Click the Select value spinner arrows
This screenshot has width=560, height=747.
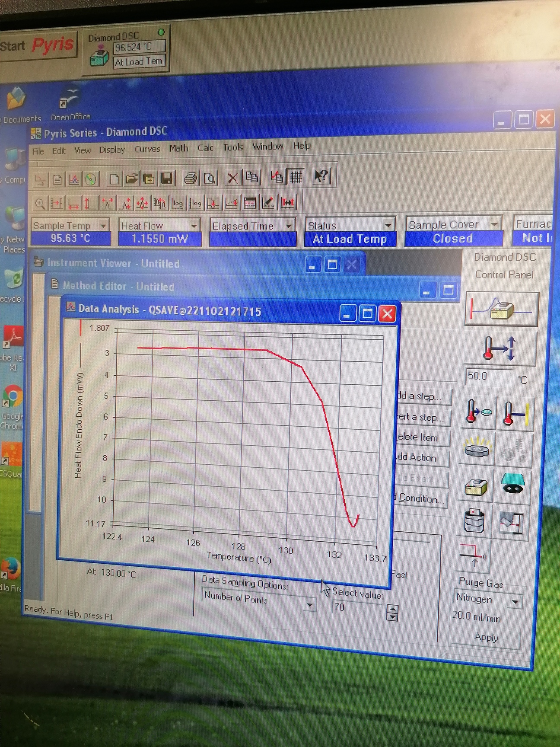392,613
